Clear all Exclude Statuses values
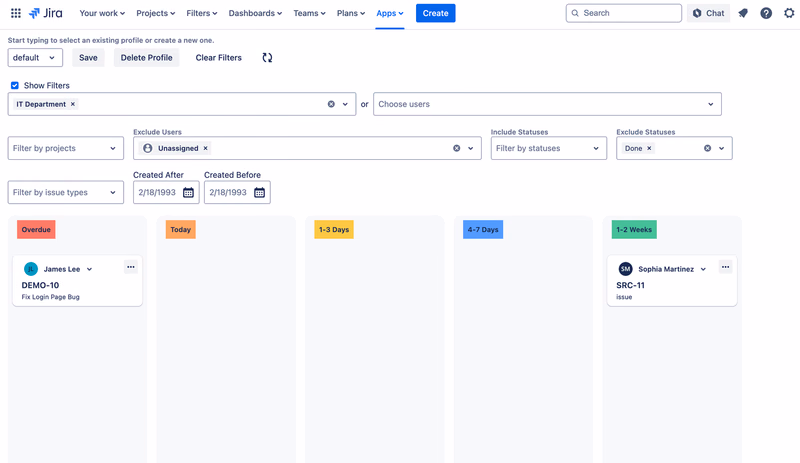Screen dimensions: 800x463 pyautogui.click(x=708, y=148)
